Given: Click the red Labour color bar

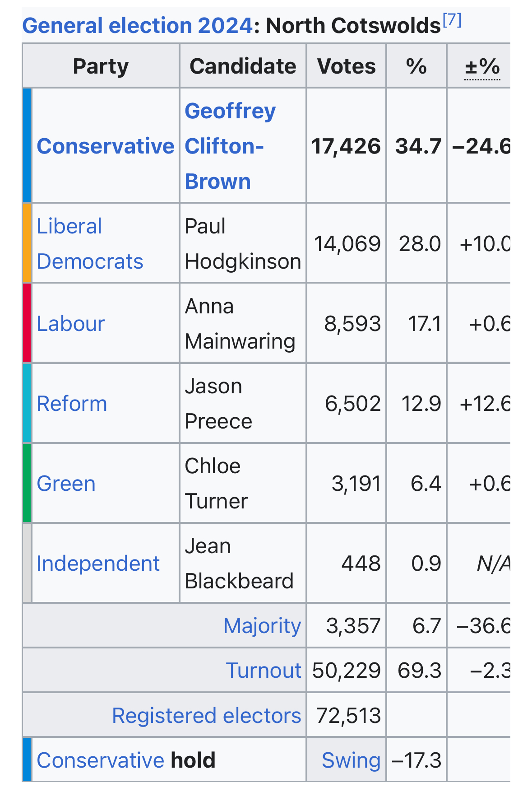Looking at the screenshot, I should pos(27,323).
